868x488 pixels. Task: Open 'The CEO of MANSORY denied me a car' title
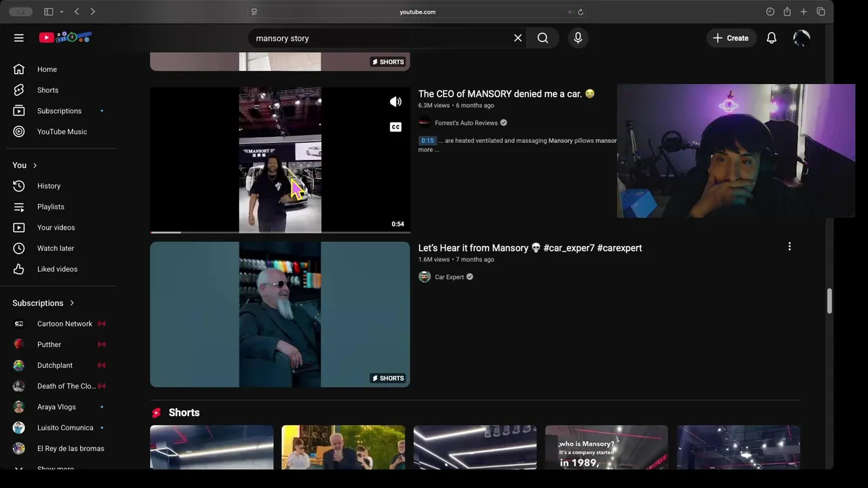506,94
